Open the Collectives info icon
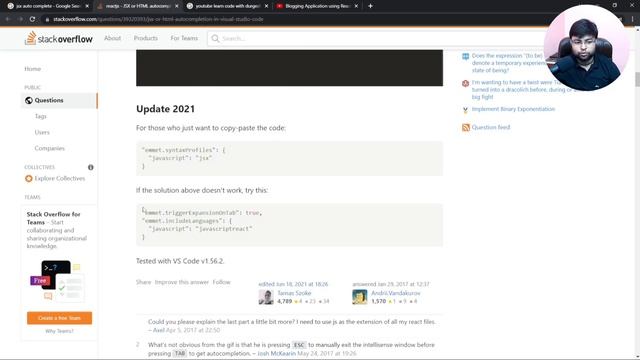 (91, 167)
